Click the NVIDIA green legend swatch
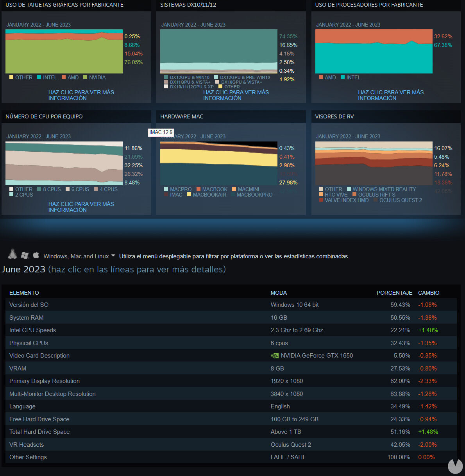Viewport: 465px width, 476px height. pos(85,77)
